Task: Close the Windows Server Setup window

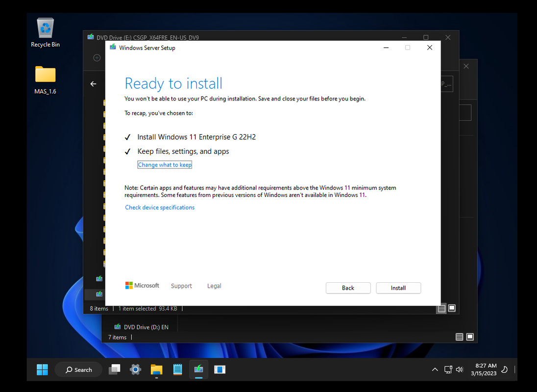Action: (430, 48)
